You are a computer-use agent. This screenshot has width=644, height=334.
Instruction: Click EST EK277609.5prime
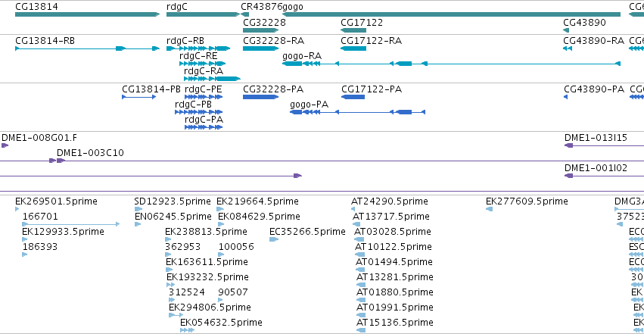coord(489,209)
